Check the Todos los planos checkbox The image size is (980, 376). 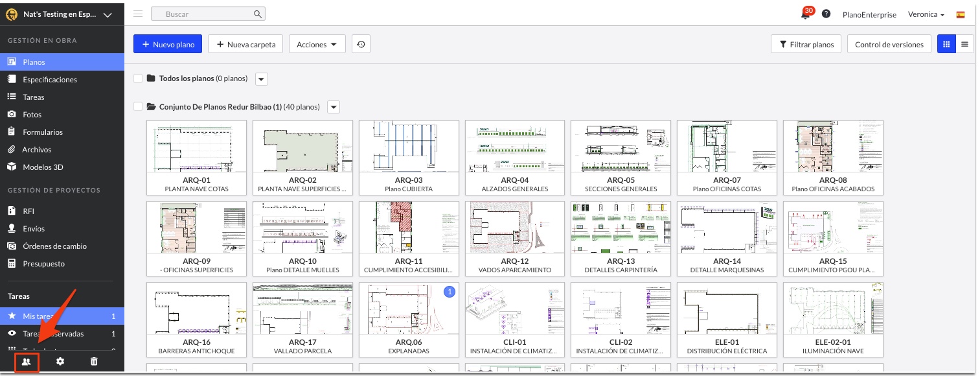click(x=137, y=78)
